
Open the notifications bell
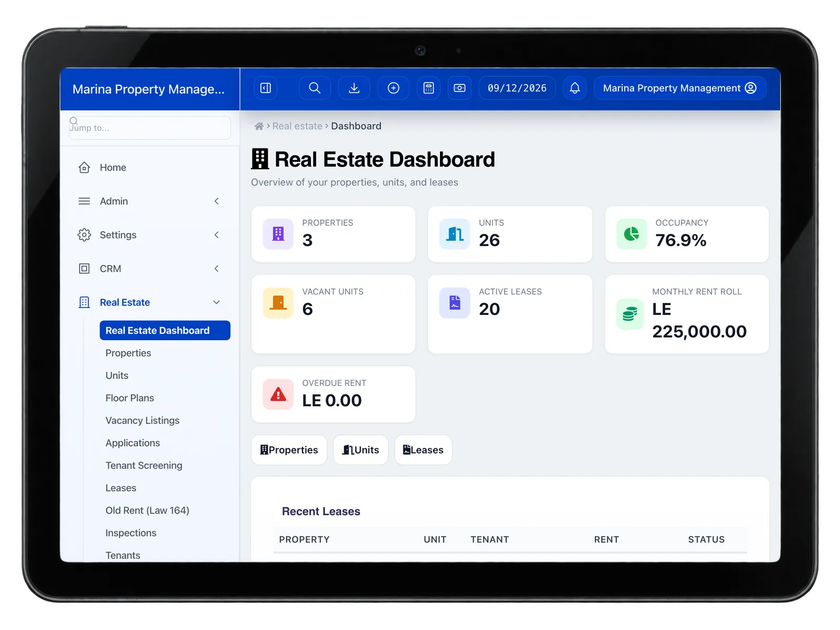coord(575,88)
